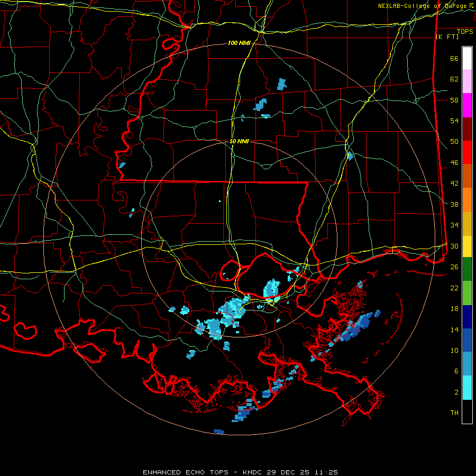Click the legend value '38'
476x476 pixels.
[x=454, y=204]
